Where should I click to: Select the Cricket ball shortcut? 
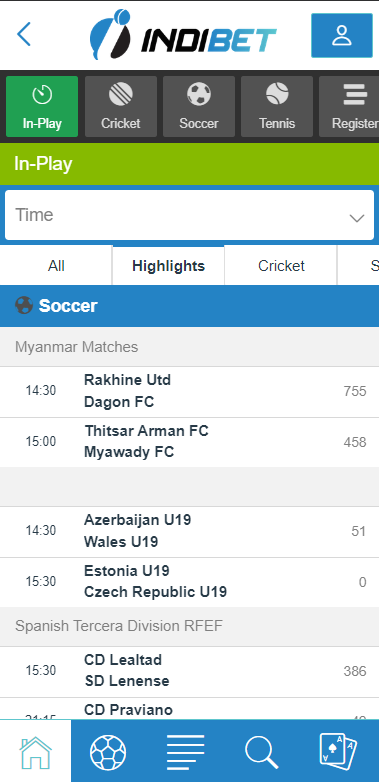coord(121,106)
